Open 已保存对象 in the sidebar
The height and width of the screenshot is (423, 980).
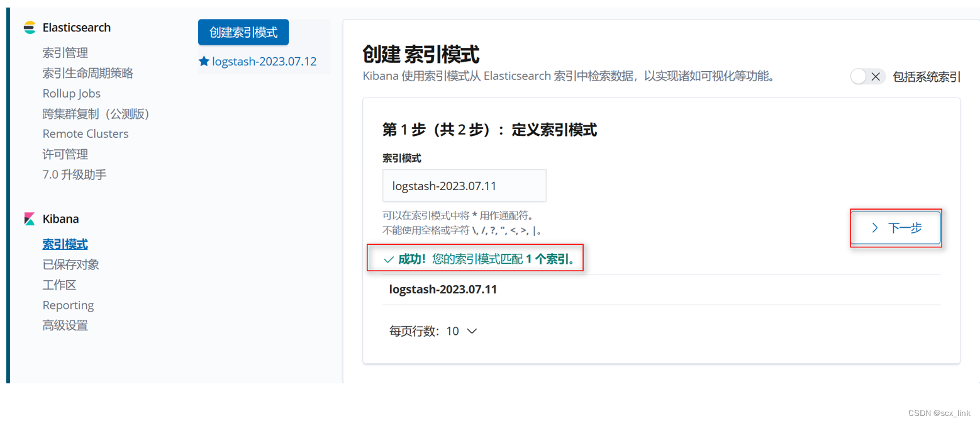(x=71, y=264)
